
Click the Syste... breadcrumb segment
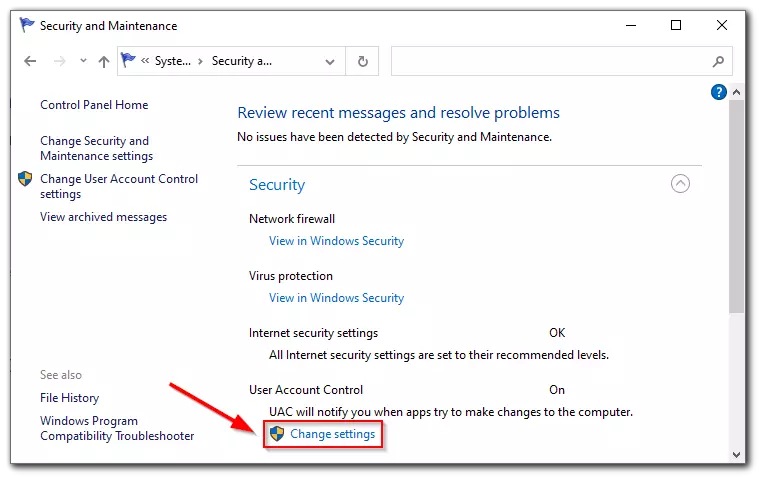coord(173,61)
